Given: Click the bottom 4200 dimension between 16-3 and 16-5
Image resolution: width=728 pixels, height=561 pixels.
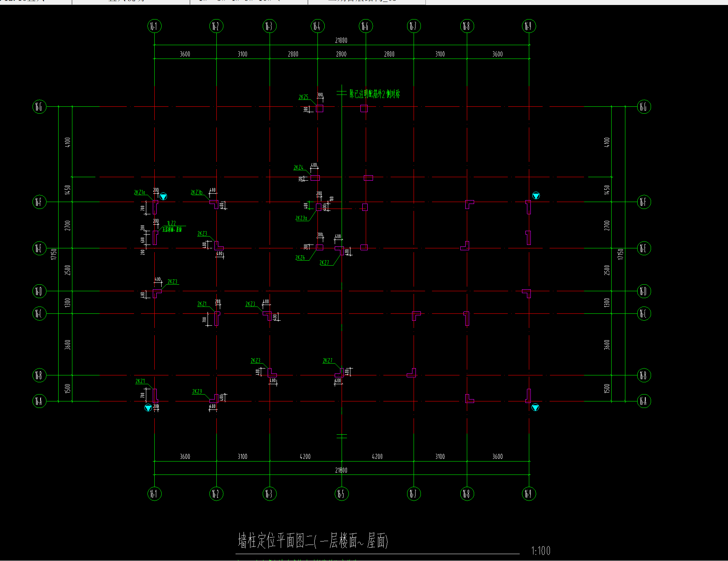Looking at the screenshot, I should tap(305, 457).
